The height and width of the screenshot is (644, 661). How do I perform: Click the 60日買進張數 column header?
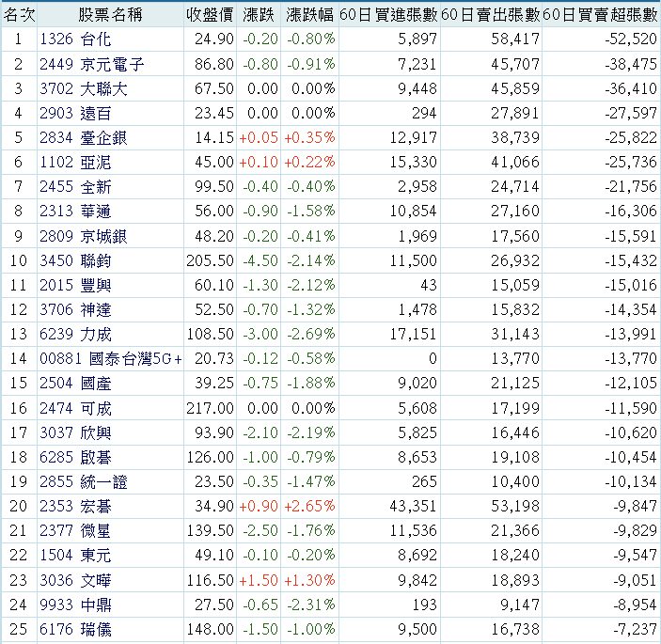pos(388,15)
